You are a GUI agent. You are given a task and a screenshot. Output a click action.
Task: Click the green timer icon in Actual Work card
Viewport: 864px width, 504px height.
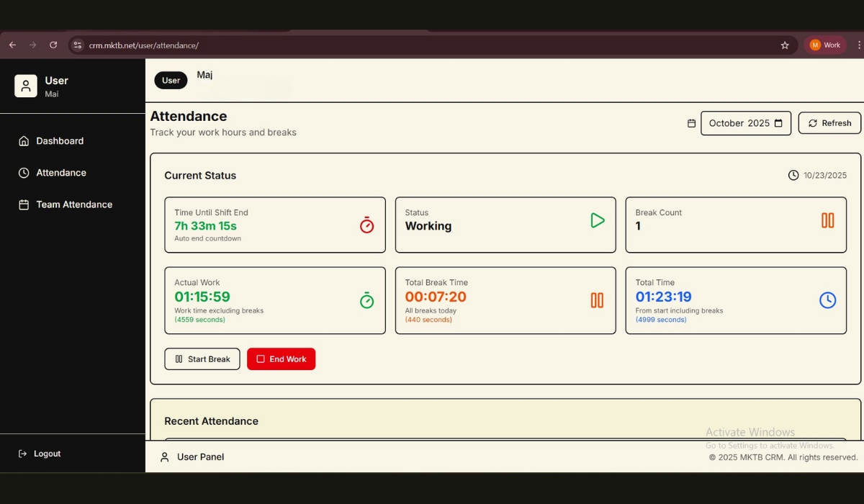[366, 300]
